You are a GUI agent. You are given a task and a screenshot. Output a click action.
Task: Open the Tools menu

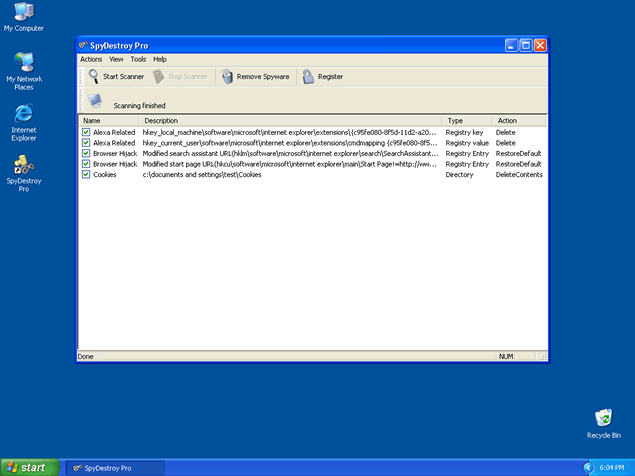click(138, 59)
